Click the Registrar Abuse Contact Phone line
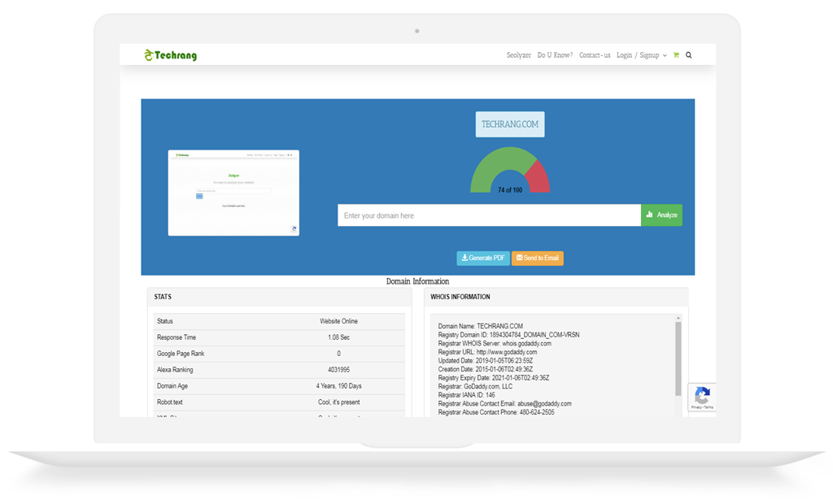 click(x=496, y=412)
